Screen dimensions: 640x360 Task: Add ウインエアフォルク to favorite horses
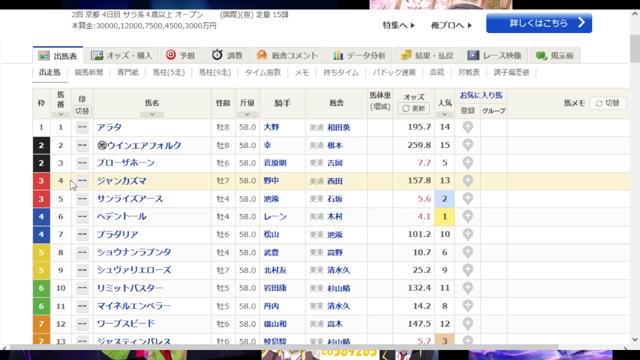click(468, 145)
